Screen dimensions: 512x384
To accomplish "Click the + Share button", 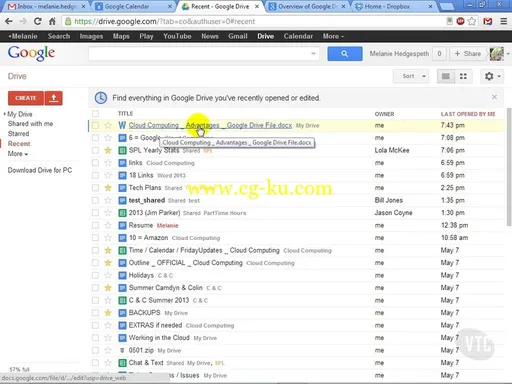I will [x=468, y=54].
